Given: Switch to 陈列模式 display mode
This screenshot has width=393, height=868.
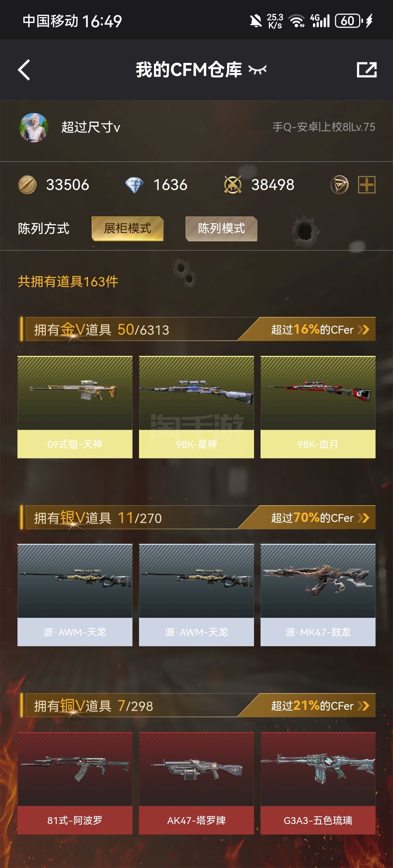Looking at the screenshot, I should tap(221, 229).
